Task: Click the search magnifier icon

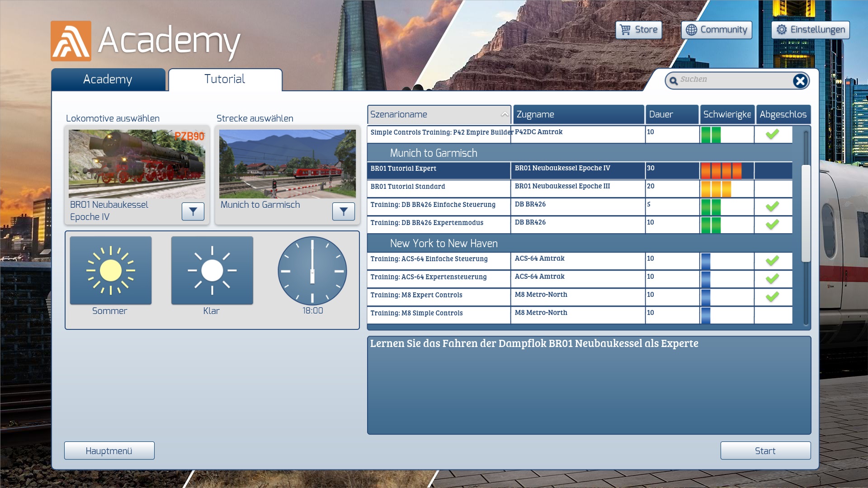Action: point(674,81)
